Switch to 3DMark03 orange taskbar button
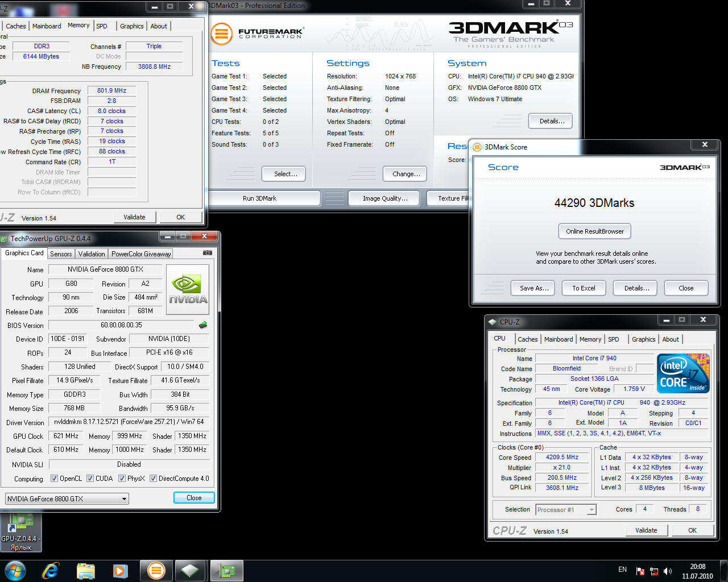 click(x=156, y=571)
